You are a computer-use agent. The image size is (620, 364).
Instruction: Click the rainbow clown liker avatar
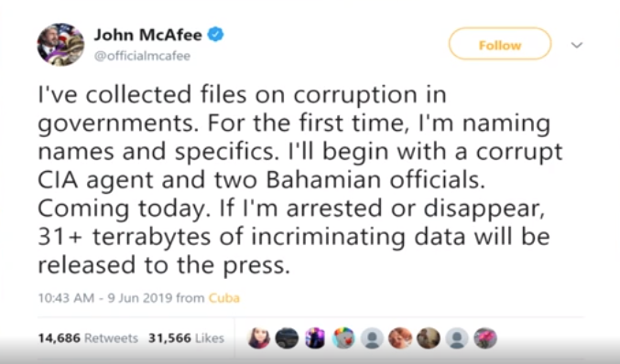point(343,338)
